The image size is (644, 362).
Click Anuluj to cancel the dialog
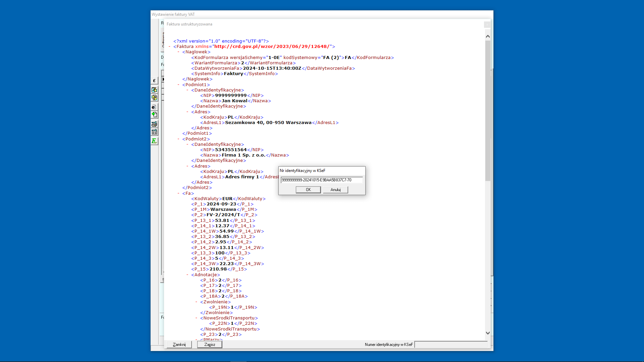(x=335, y=189)
